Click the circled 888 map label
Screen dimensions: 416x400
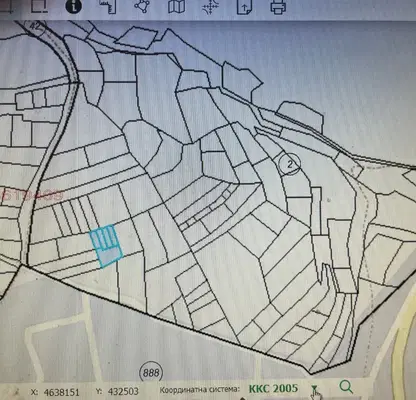tap(151, 373)
